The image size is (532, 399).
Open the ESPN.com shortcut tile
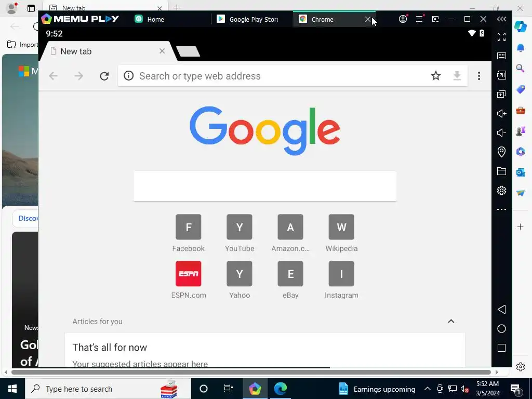click(188, 280)
